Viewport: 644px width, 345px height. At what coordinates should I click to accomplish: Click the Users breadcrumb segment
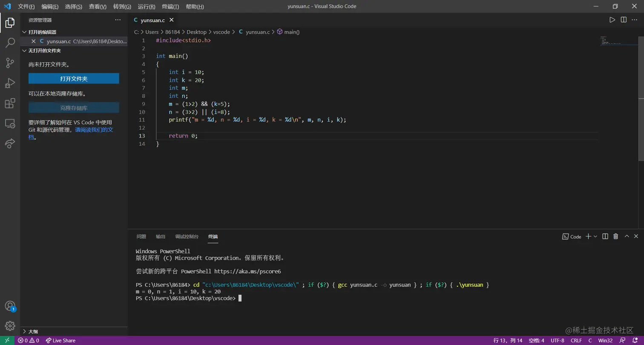click(x=152, y=32)
